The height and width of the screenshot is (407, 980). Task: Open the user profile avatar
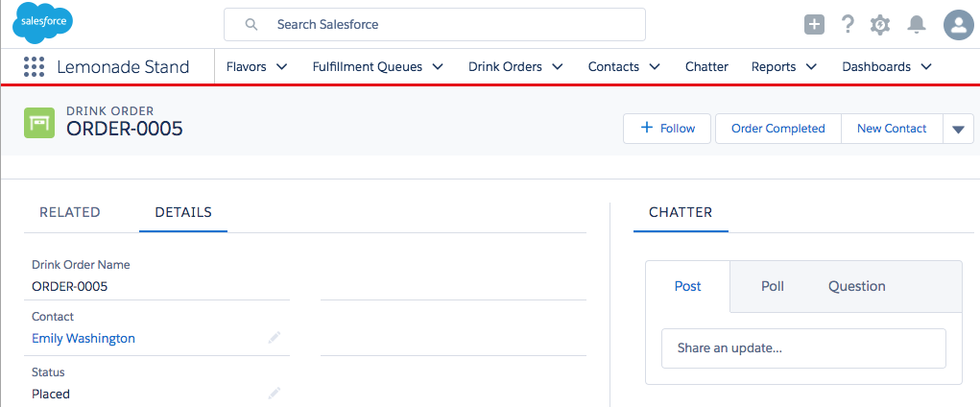click(958, 25)
